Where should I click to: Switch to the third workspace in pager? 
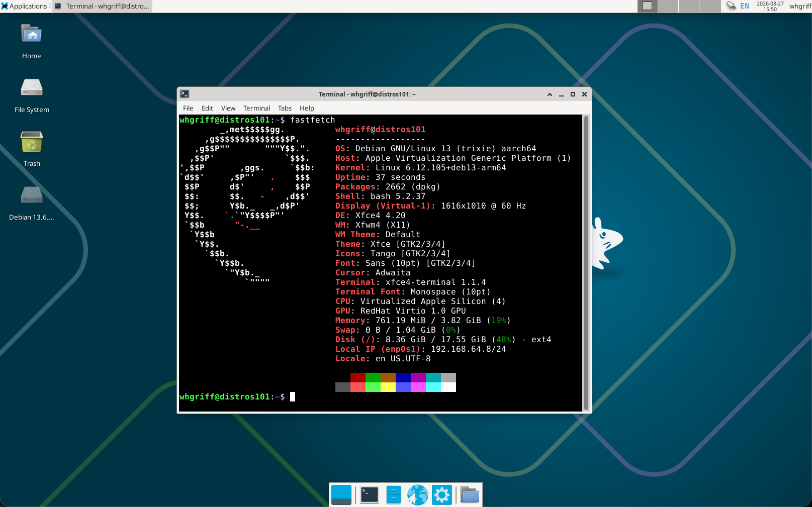(x=689, y=6)
